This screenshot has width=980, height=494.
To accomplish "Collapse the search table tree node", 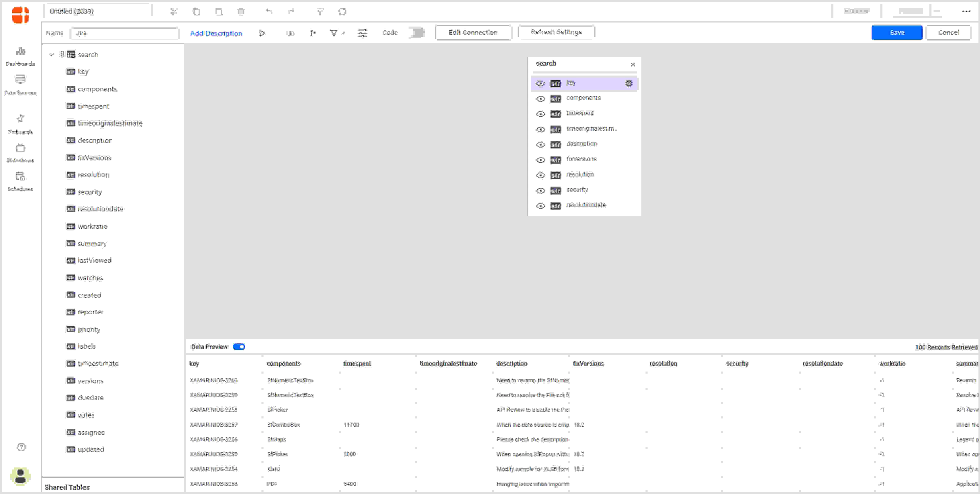I will (x=52, y=55).
